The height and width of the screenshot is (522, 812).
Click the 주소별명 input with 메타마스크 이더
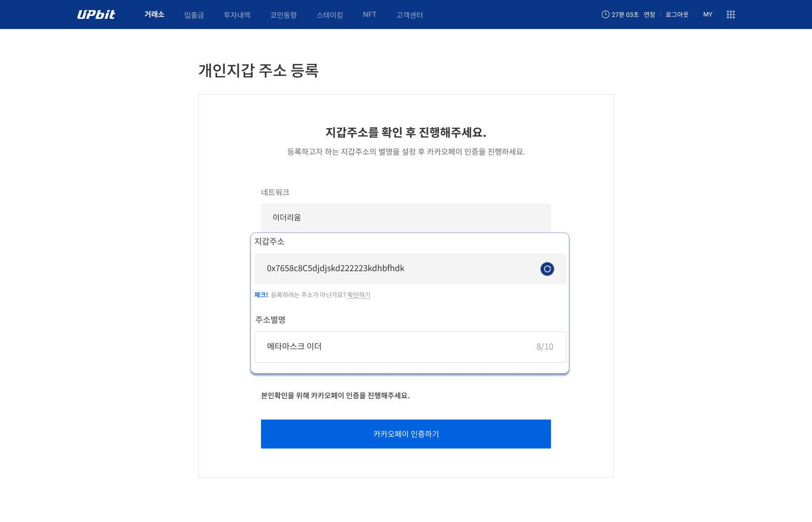click(x=410, y=347)
